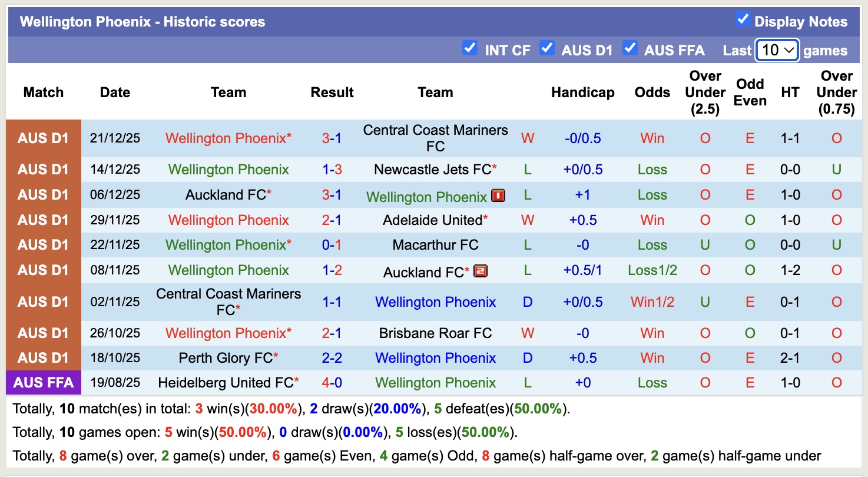Click the AUS D1 badge on the 21/12/25 row

tap(44, 138)
